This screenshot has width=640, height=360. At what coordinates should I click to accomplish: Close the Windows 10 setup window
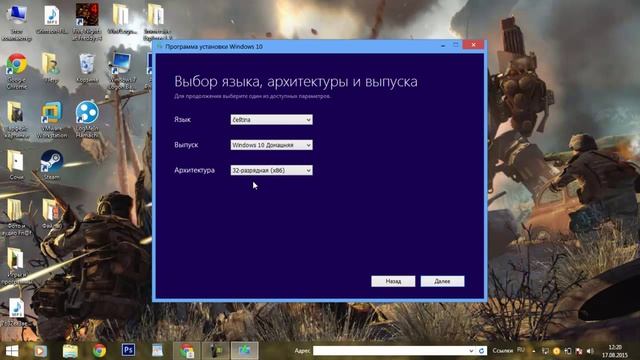click(473, 45)
